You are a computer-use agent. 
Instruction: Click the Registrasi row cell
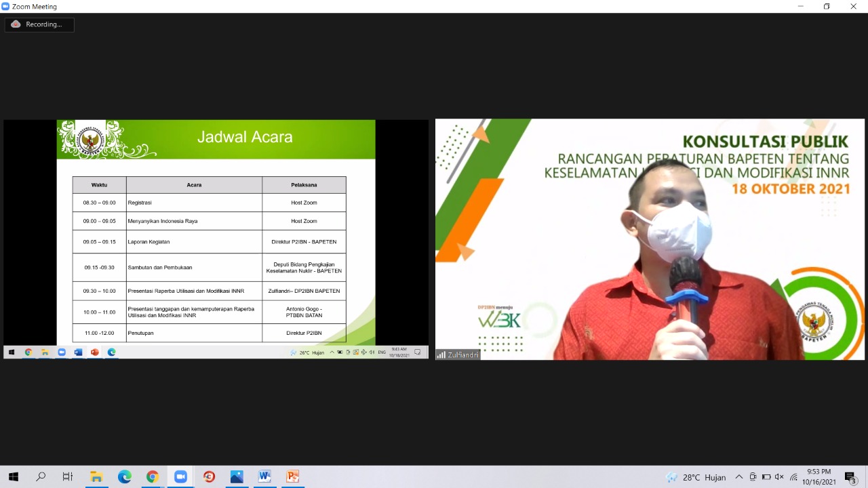pyautogui.click(x=194, y=203)
